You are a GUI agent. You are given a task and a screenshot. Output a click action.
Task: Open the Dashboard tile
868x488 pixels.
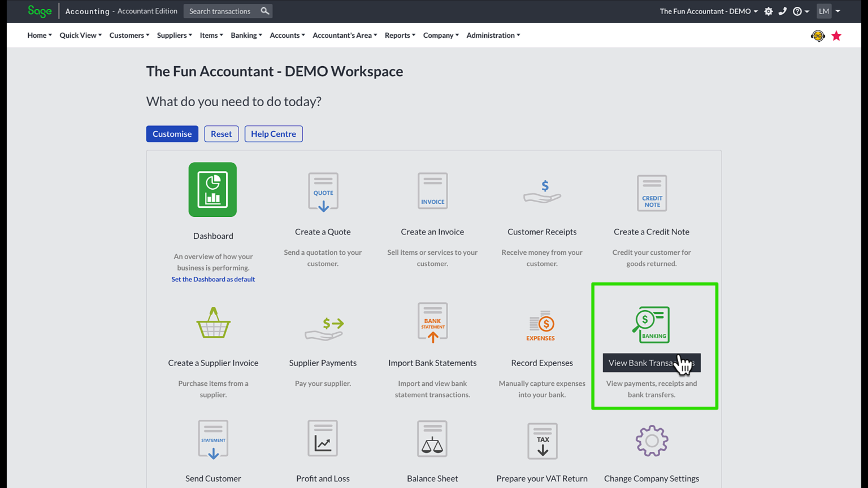(x=212, y=189)
